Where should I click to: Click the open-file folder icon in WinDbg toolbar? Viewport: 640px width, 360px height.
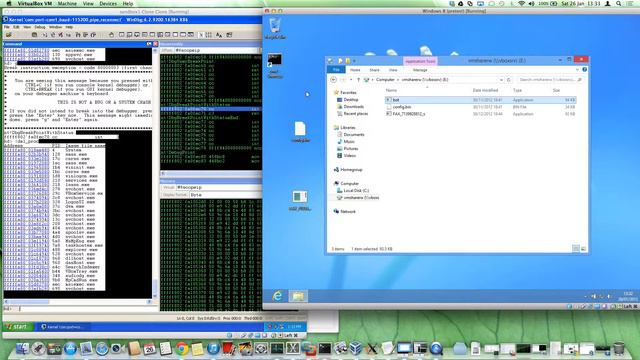tap(8, 35)
